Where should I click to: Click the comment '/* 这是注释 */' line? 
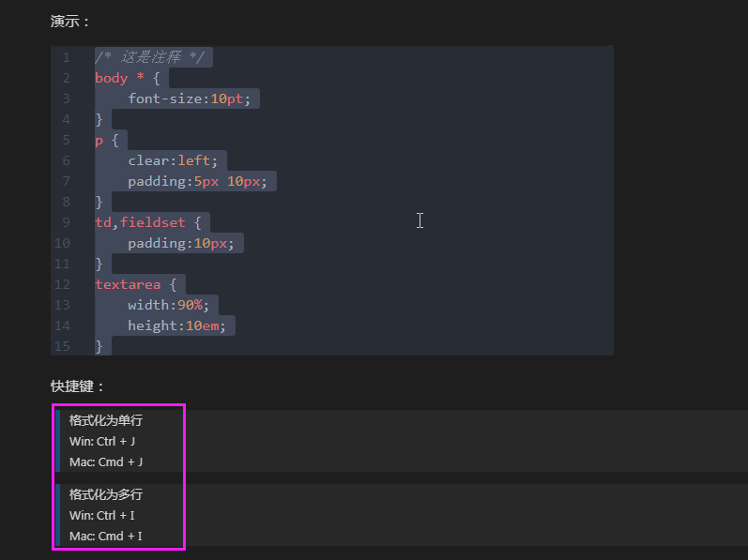(149, 57)
